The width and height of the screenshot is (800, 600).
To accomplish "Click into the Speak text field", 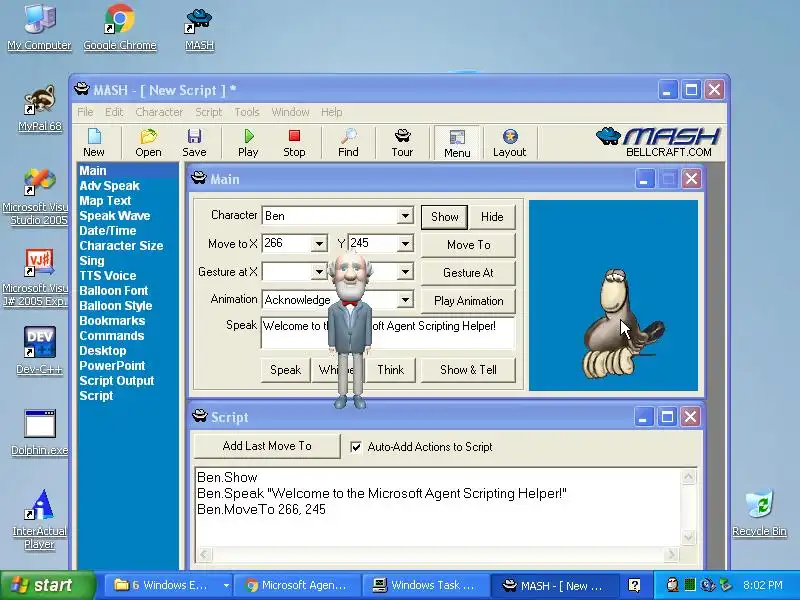I will [388, 333].
